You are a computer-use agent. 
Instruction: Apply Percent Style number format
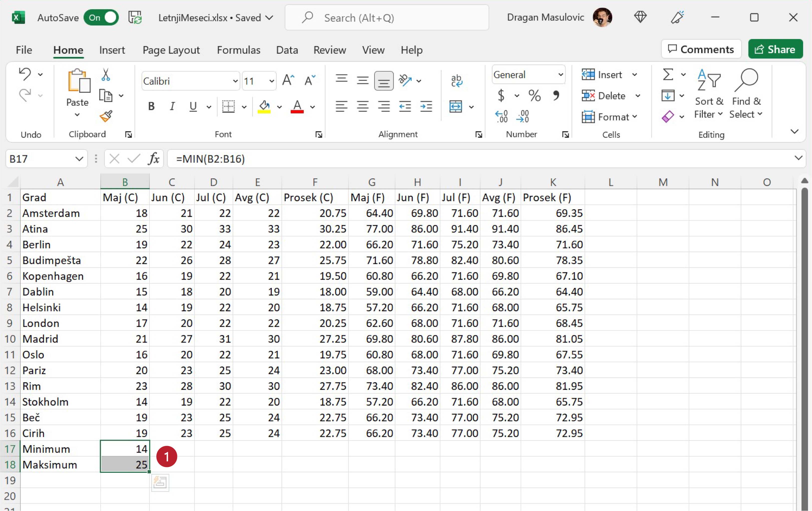point(535,96)
